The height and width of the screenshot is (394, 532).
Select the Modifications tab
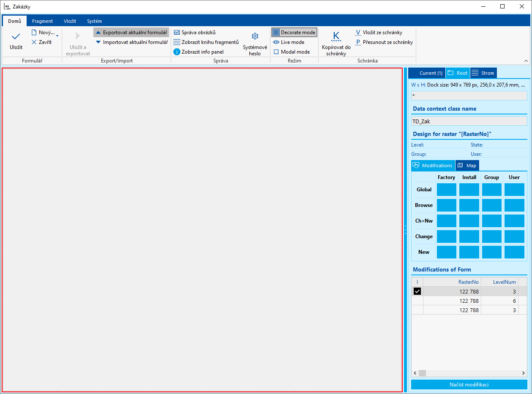click(433, 166)
